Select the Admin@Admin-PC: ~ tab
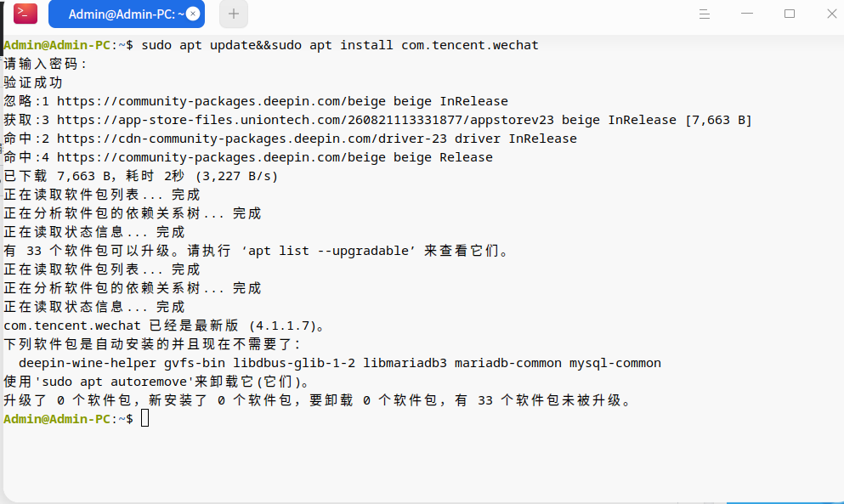The width and height of the screenshot is (844, 504). point(127,14)
